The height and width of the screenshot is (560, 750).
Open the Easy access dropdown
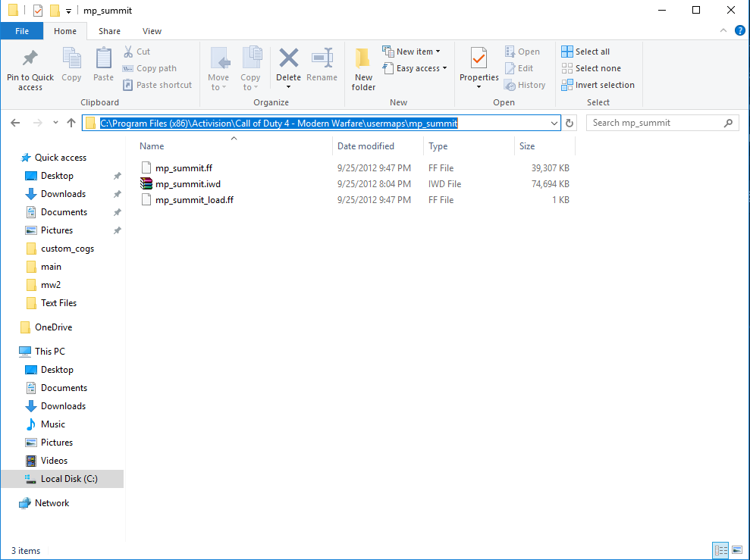pyautogui.click(x=415, y=68)
